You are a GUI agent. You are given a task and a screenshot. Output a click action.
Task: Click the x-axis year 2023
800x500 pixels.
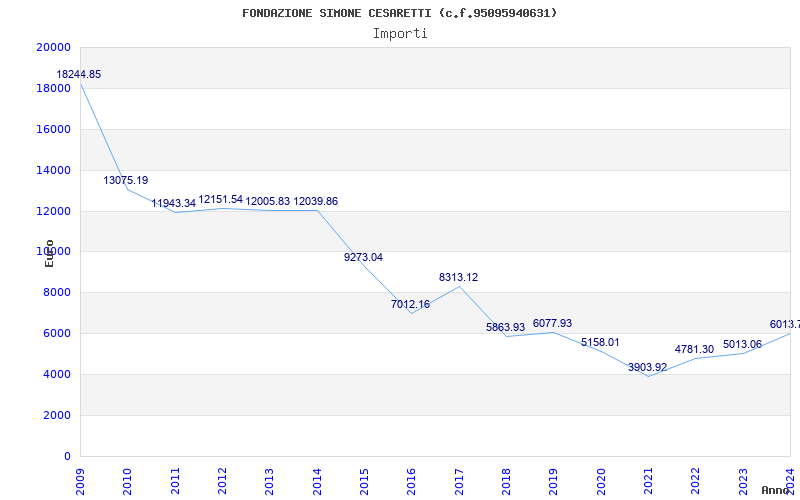[x=743, y=481]
